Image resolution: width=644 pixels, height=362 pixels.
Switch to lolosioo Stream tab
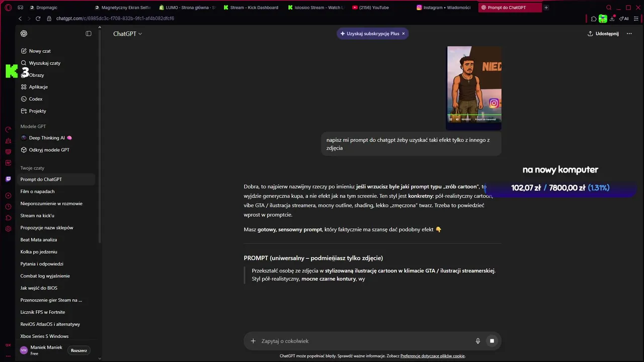click(316, 8)
